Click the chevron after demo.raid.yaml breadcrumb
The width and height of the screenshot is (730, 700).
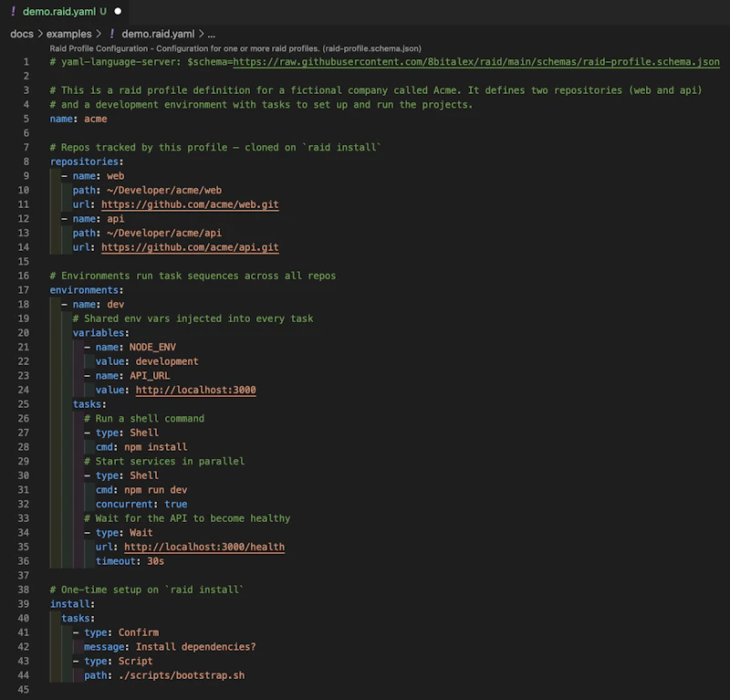tap(201, 34)
